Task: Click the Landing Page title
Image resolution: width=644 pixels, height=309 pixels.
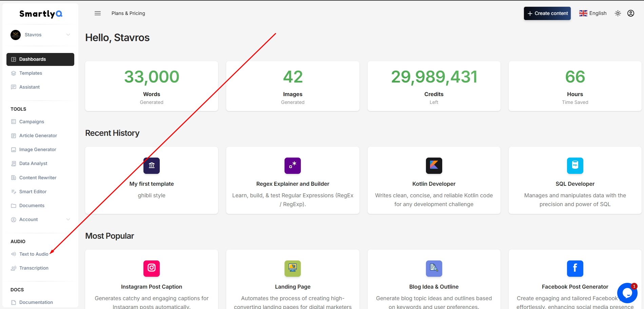Action: coord(293,287)
